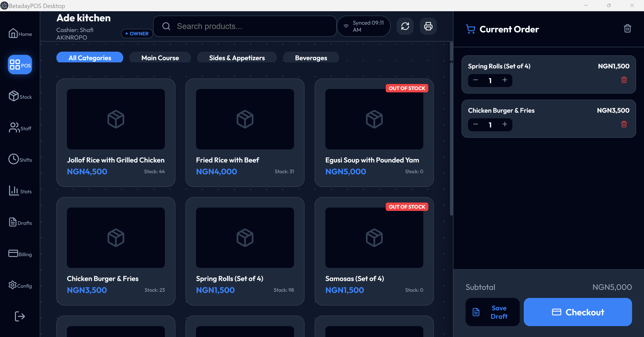Increase Chicken Burger & Fries quantity
644x337 pixels.
pos(504,124)
